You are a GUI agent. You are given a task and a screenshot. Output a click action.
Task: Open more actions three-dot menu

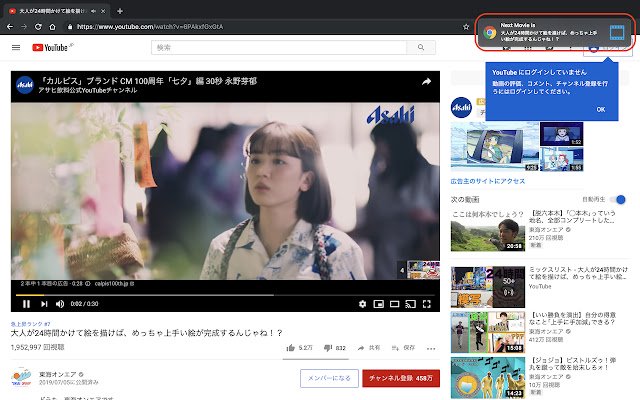pyautogui.click(x=431, y=348)
